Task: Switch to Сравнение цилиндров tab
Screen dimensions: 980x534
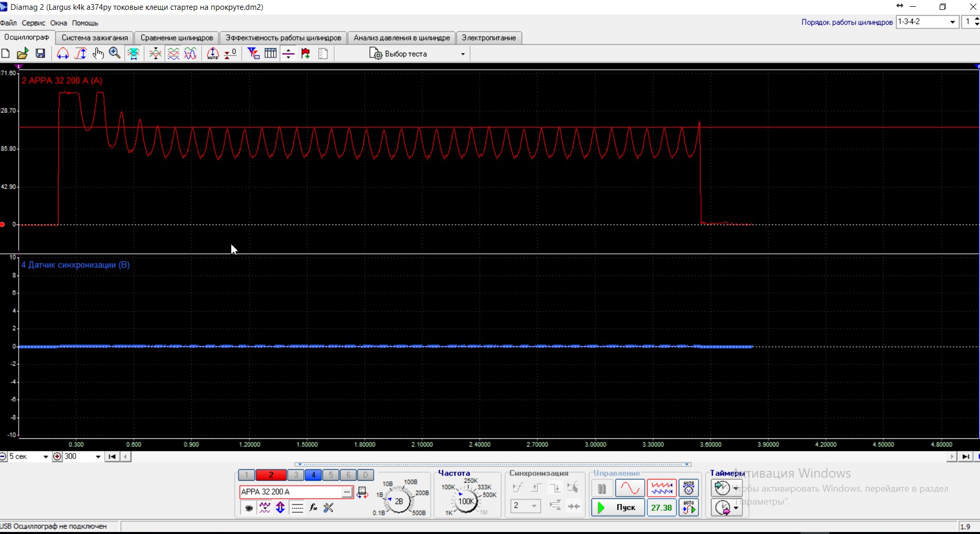Action: (177, 38)
